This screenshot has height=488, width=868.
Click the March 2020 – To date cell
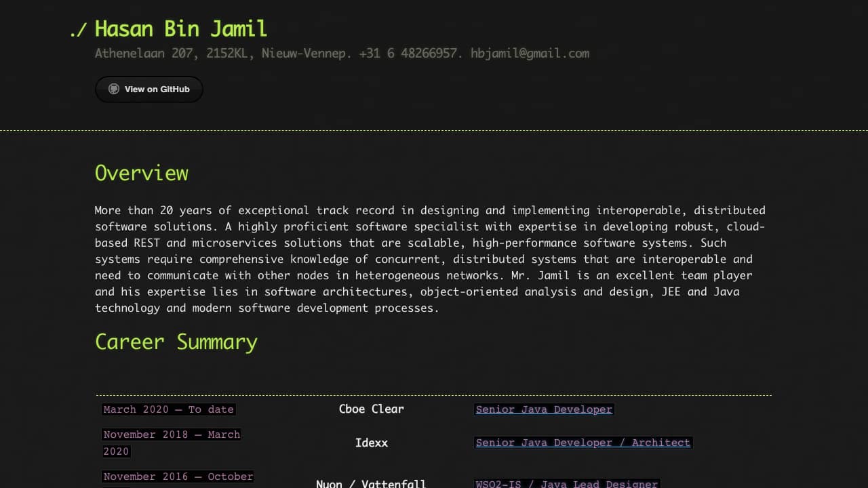click(169, 409)
